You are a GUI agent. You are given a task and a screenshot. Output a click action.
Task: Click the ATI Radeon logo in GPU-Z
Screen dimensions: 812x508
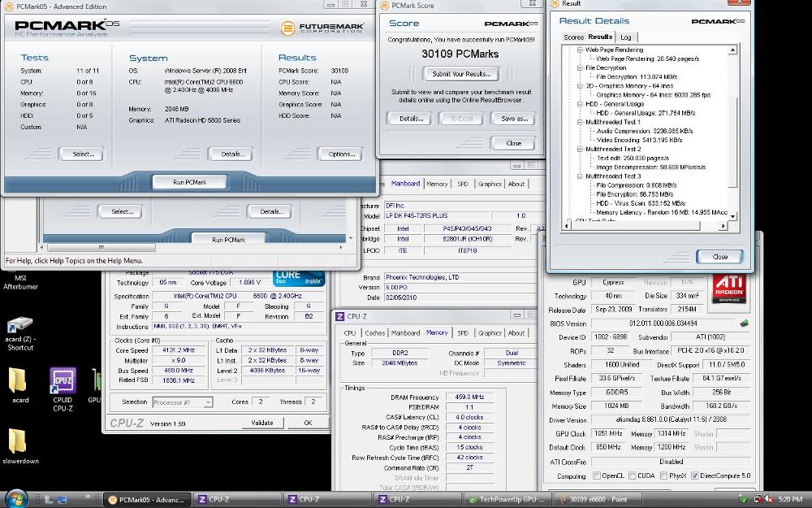point(728,289)
